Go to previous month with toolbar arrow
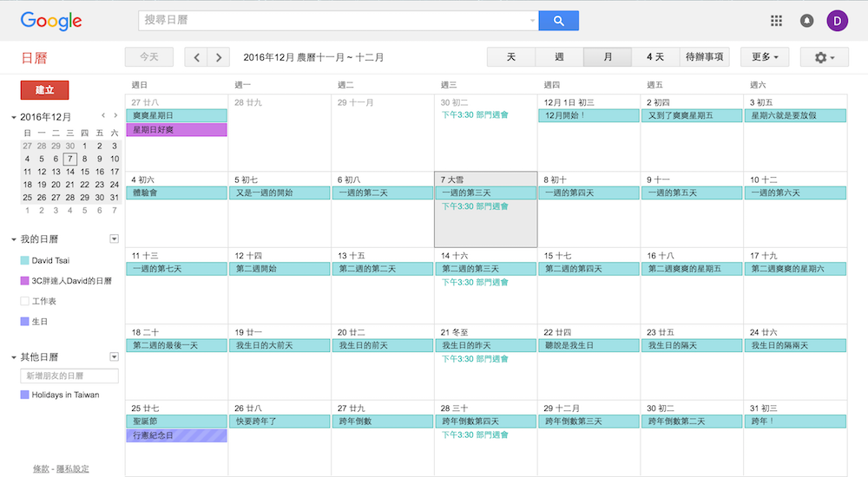 pyautogui.click(x=197, y=57)
